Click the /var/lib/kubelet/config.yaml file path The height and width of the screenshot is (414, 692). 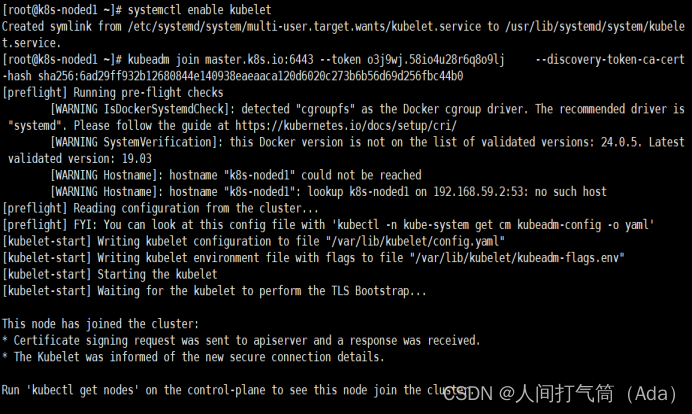tap(417, 241)
